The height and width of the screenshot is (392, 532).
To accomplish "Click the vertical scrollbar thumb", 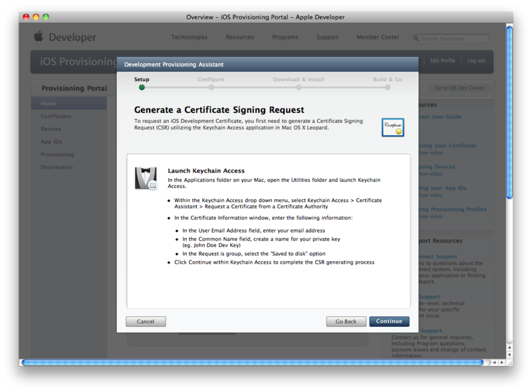I will pyautogui.click(x=509, y=112).
